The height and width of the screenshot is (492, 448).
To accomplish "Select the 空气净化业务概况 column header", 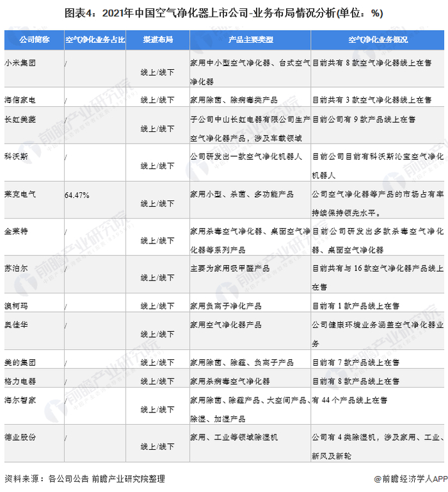I will pyautogui.click(x=378, y=40).
